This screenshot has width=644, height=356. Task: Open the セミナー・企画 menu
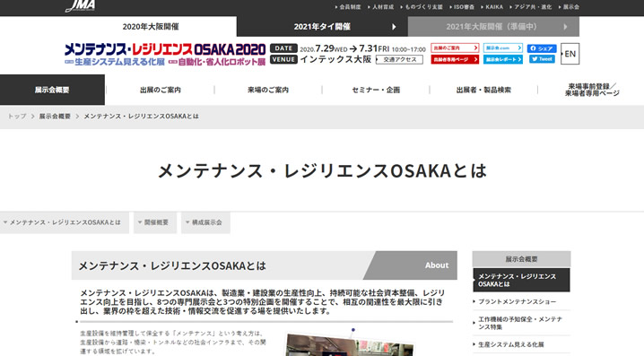376,90
